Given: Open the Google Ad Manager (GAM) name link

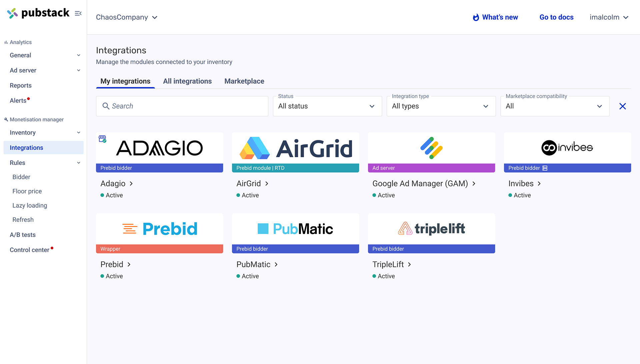Looking at the screenshot, I should 420,184.
